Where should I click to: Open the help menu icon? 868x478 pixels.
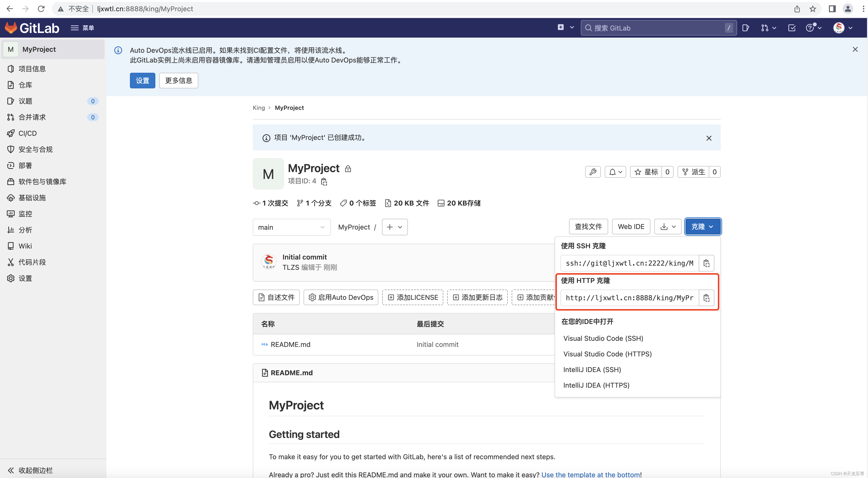[813, 28]
